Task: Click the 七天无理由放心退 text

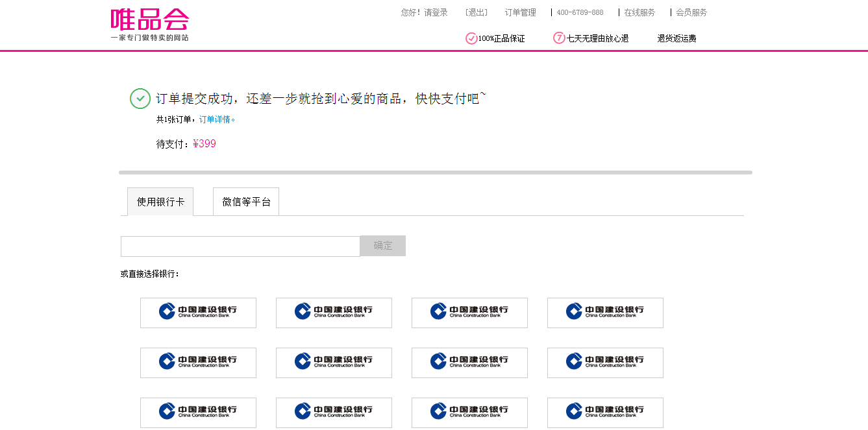Action: coord(598,38)
